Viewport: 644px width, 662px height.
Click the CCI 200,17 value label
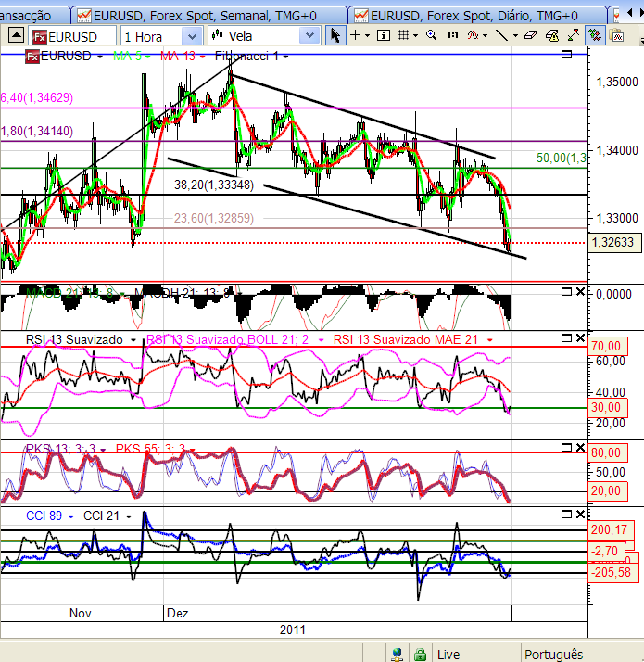tap(611, 529)
